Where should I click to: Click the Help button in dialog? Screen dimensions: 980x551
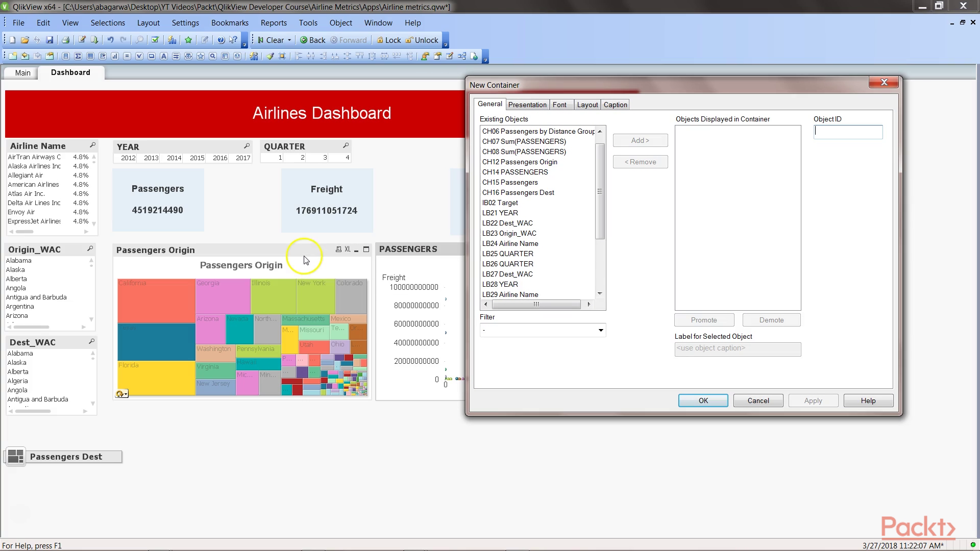(x=868, y=400)
